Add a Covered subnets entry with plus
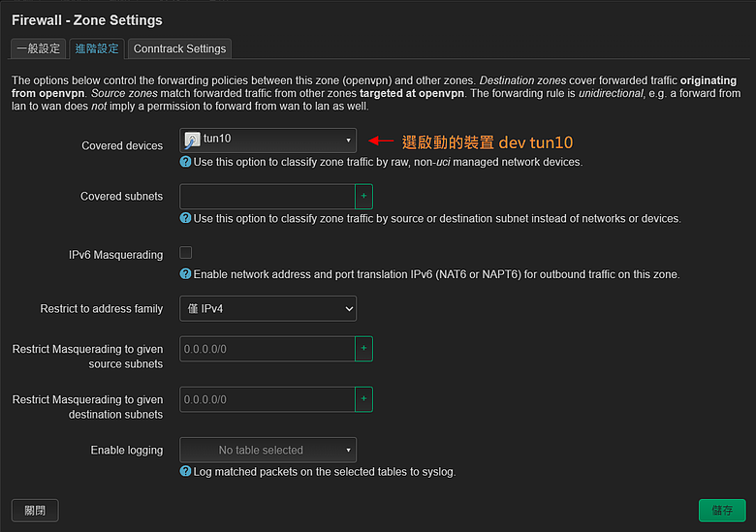Image resolution: width=756 pixels, height=532 pixels. (x=364, y=196)
